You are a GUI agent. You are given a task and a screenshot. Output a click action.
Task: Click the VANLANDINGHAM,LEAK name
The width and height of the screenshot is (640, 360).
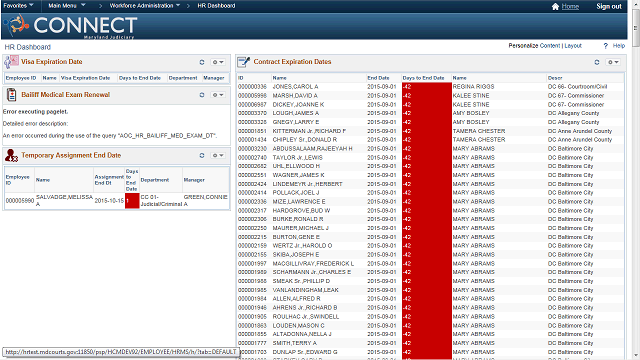point(305,290)
